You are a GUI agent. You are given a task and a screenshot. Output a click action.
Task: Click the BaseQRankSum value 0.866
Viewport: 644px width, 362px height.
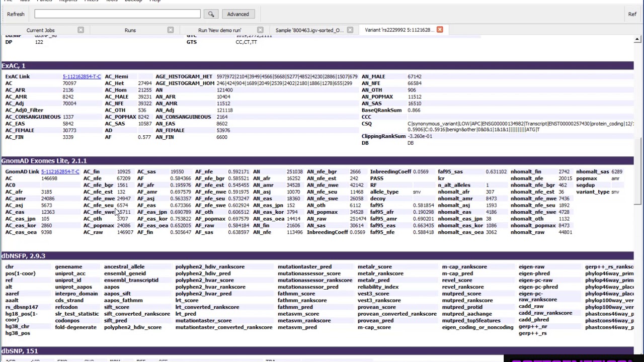(414, 110)
